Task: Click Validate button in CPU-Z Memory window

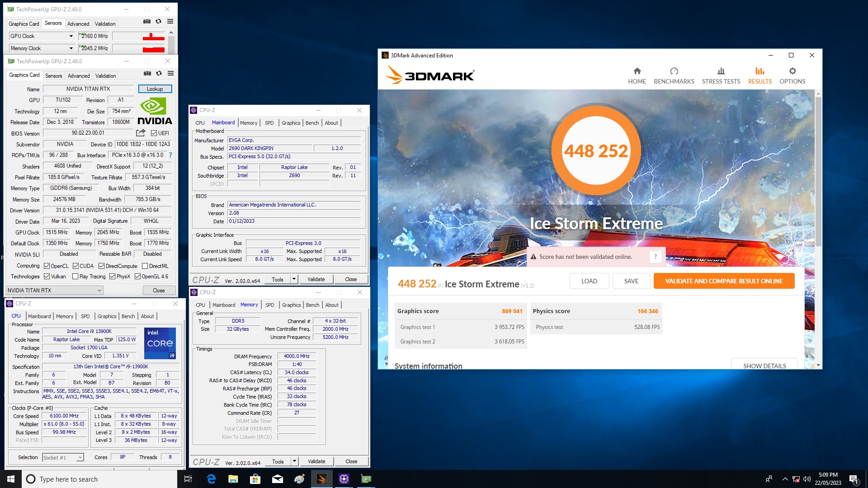Action: point(316,461)
